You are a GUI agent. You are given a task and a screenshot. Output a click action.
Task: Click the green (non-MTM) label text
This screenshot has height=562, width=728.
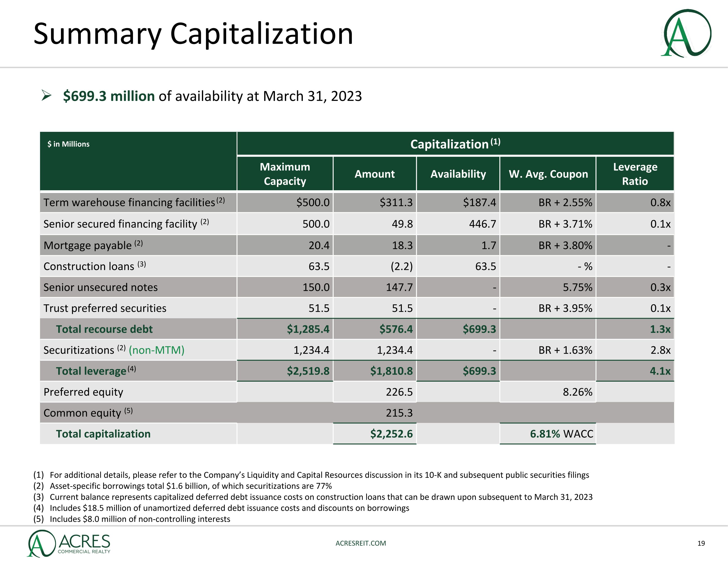click(156, 350)
